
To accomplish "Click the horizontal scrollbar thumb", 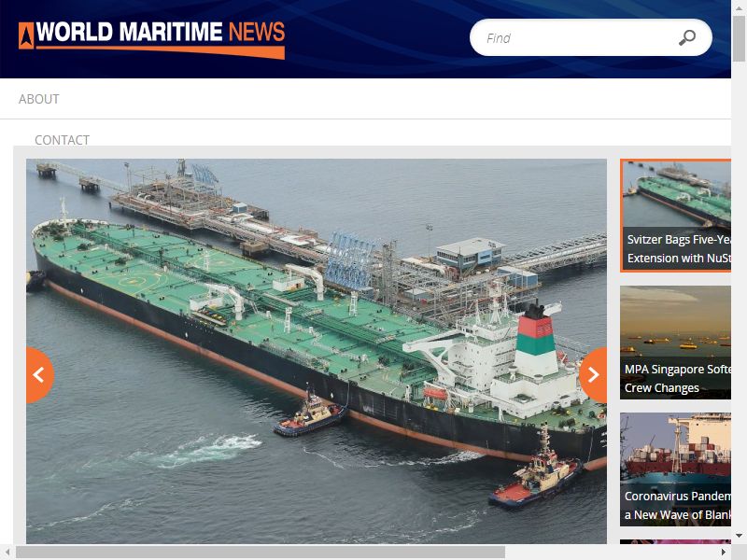I will (261, 552).
